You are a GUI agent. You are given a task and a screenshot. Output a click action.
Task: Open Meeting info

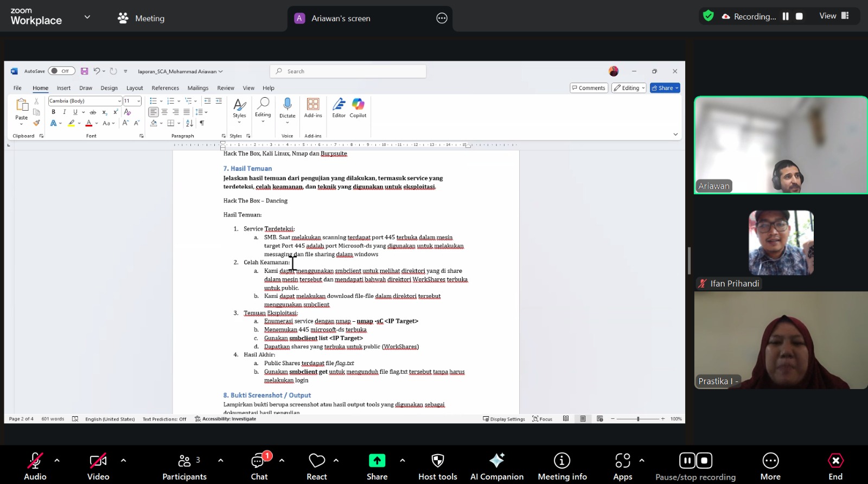coord(562,466)
